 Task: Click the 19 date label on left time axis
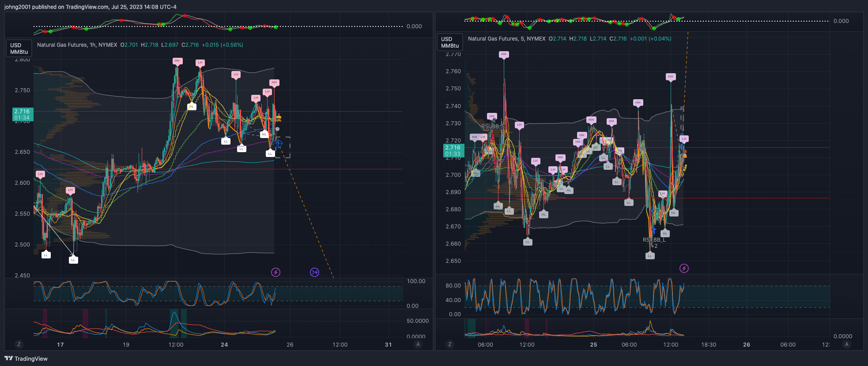[x=126, y=345]
